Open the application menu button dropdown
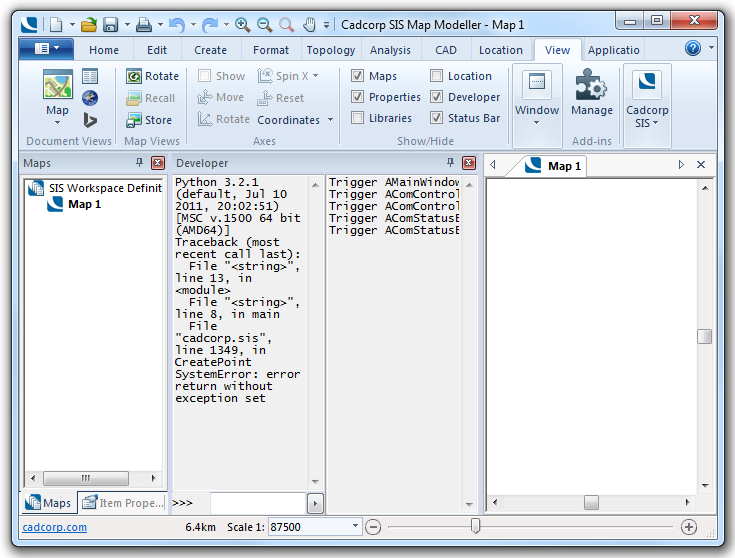This screenshot has height=558, width=735. (x=46, y=49)
